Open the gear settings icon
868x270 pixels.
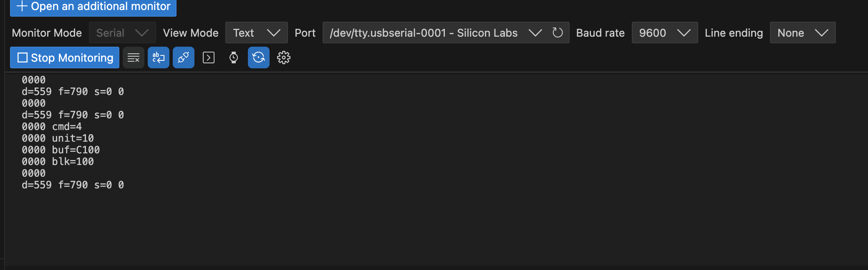pyautogui.click(x=284, y=57)
